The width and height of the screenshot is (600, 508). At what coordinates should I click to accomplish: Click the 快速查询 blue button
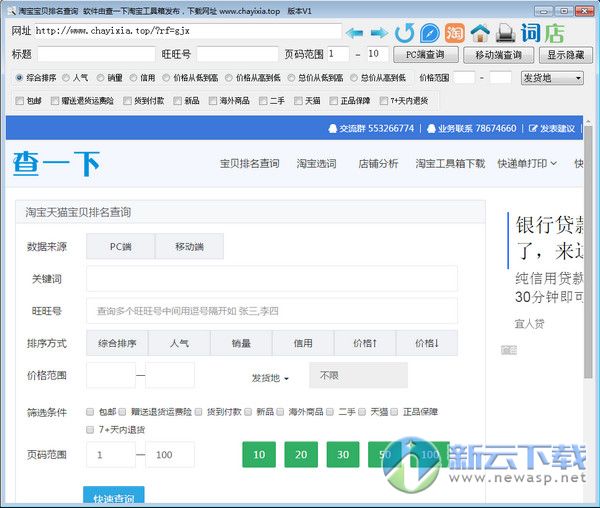(114, 496)
